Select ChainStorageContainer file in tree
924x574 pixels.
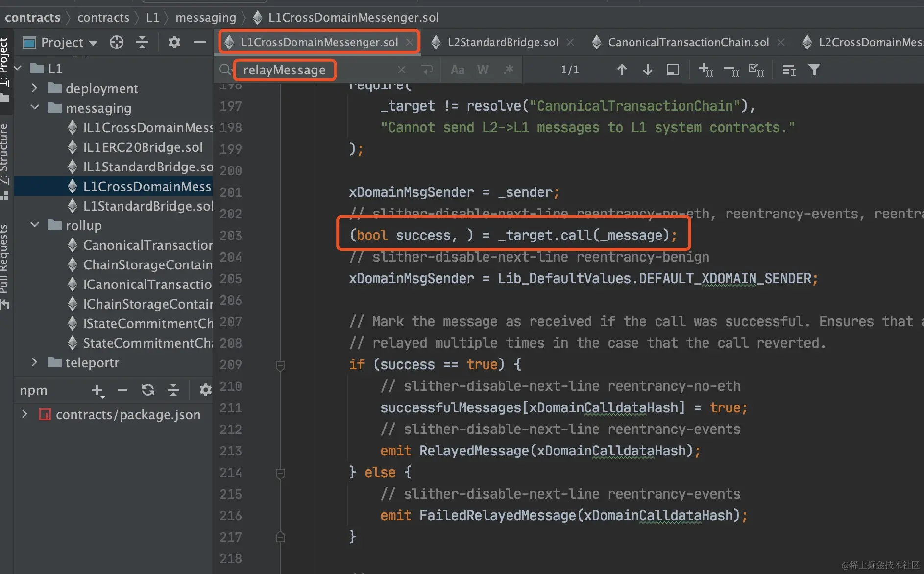tap(141, 264)
